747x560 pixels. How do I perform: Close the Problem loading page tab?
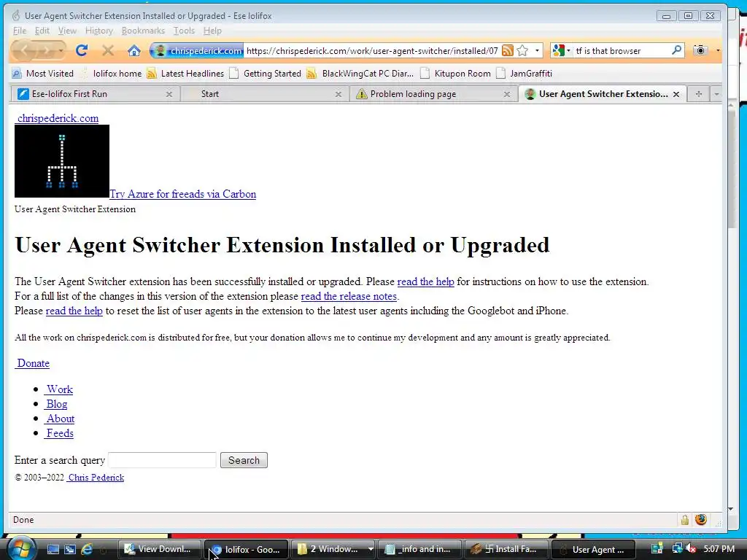(x=507, y=94)
